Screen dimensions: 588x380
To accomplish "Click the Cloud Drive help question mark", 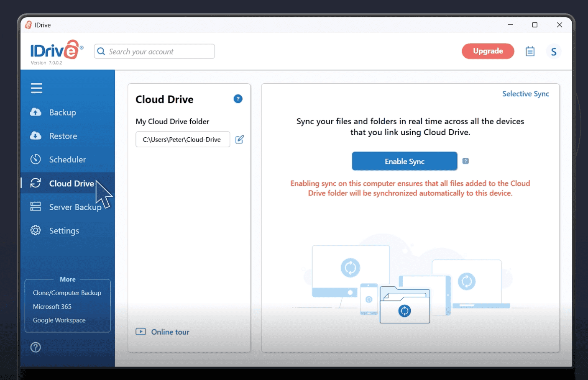I will tap(238, 99).
